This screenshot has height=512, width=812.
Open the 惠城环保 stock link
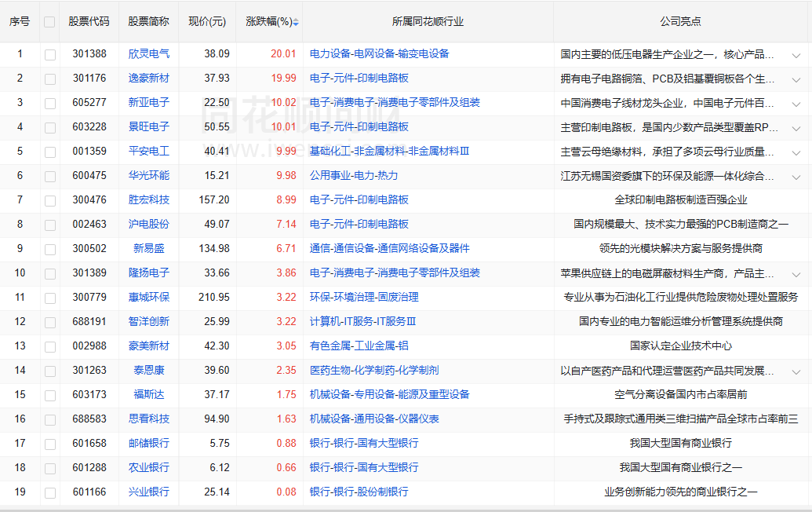point(148,297)
